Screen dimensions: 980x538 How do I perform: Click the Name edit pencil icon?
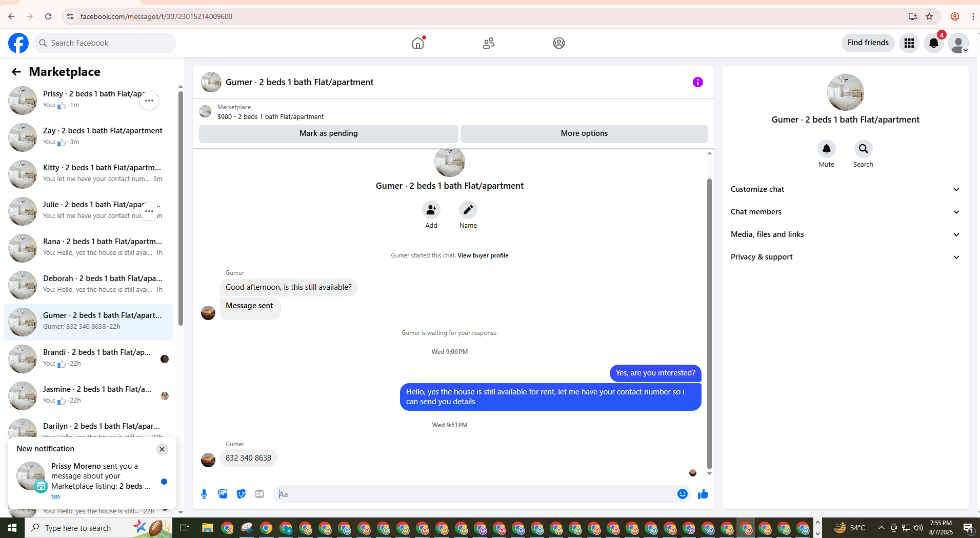pos(468,210)
